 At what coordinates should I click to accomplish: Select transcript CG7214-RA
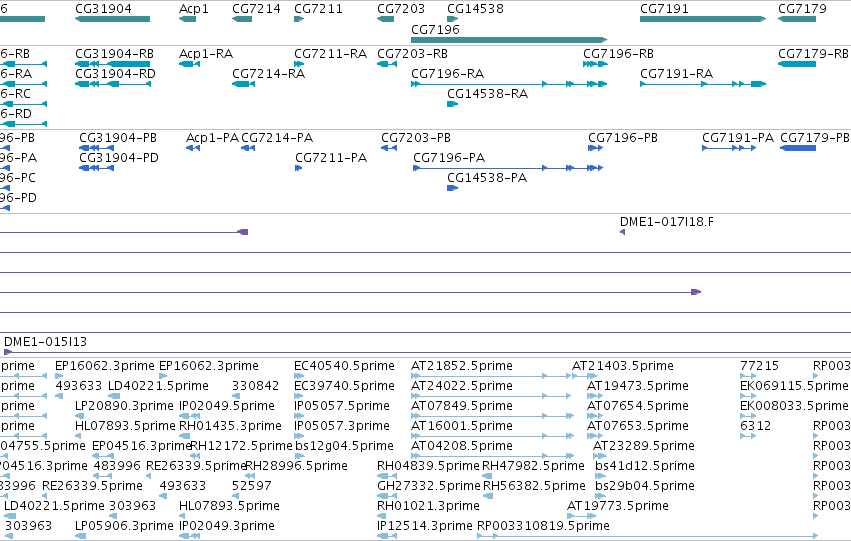click(x=269, y=73)
